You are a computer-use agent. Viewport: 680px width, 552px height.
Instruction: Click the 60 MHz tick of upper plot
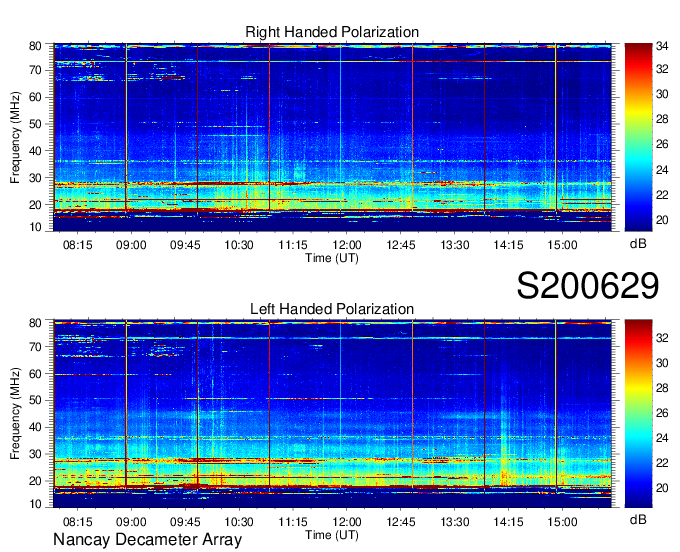point(35,97)
